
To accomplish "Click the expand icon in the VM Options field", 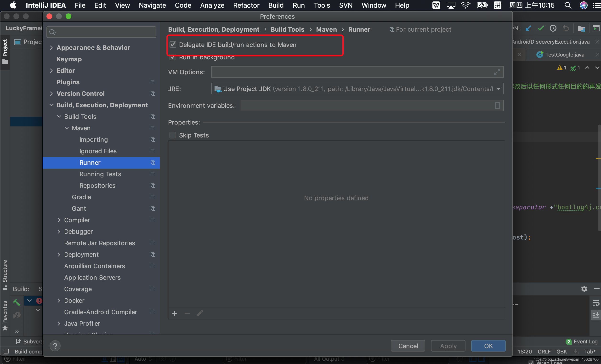I will 497,72.
